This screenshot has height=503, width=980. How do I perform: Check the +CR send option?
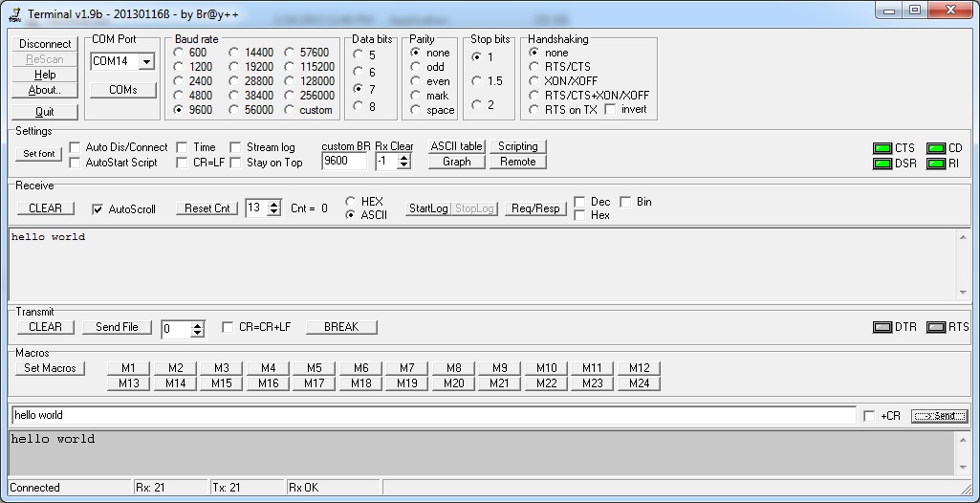coord(869,416)
